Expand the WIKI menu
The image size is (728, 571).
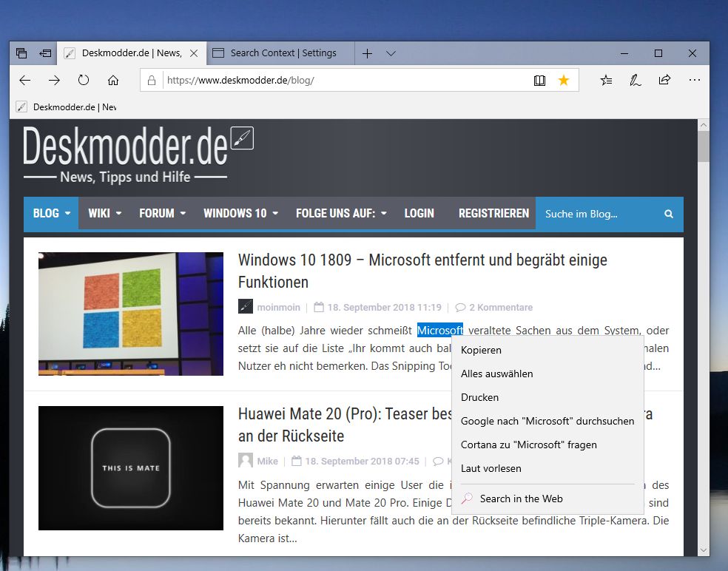105,214
